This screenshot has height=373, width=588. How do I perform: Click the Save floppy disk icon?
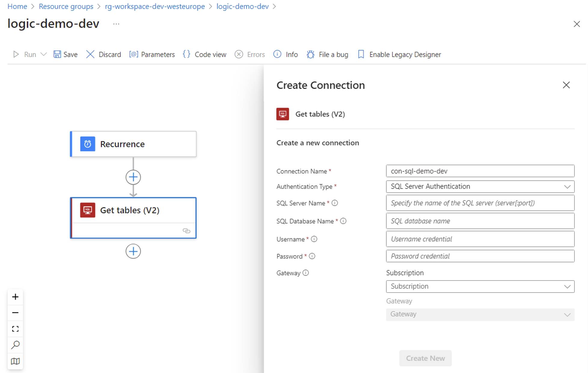point(57,54)
